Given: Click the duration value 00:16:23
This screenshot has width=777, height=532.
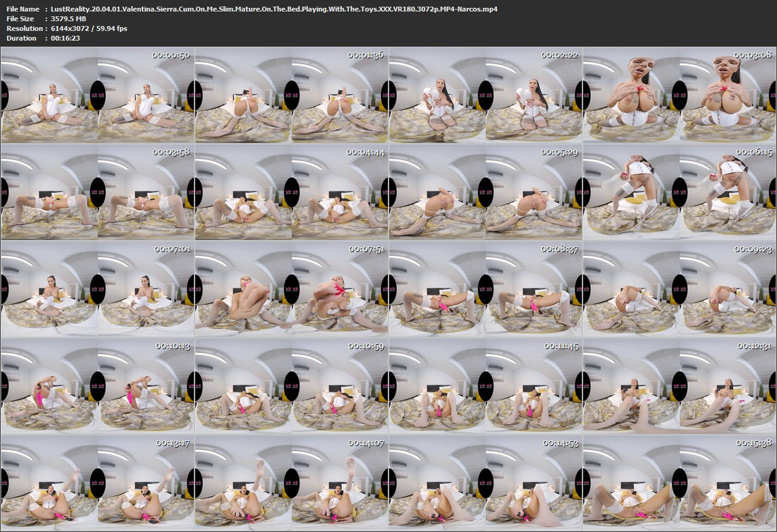Looking at the screenshot, I should (65, 38).
